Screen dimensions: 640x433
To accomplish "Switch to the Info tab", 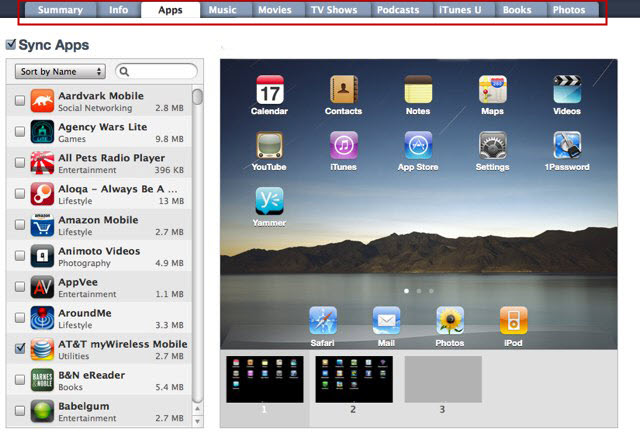I will click(x=118, y=10).
